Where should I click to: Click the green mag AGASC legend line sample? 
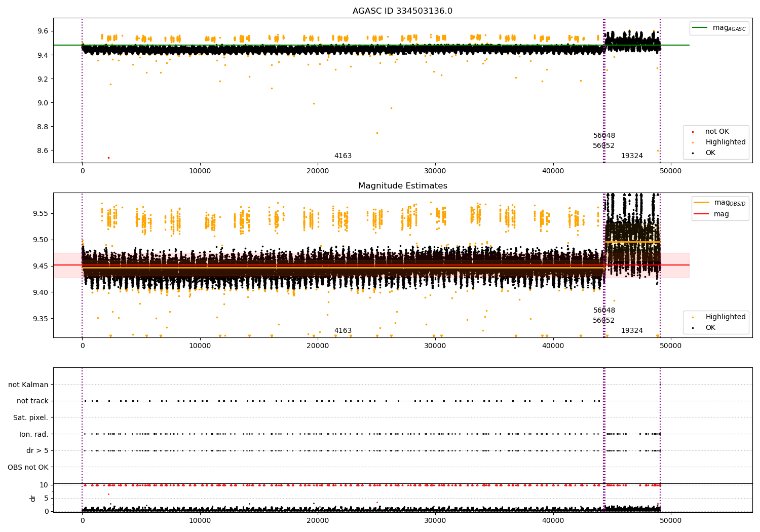click(x=701, y=28)
